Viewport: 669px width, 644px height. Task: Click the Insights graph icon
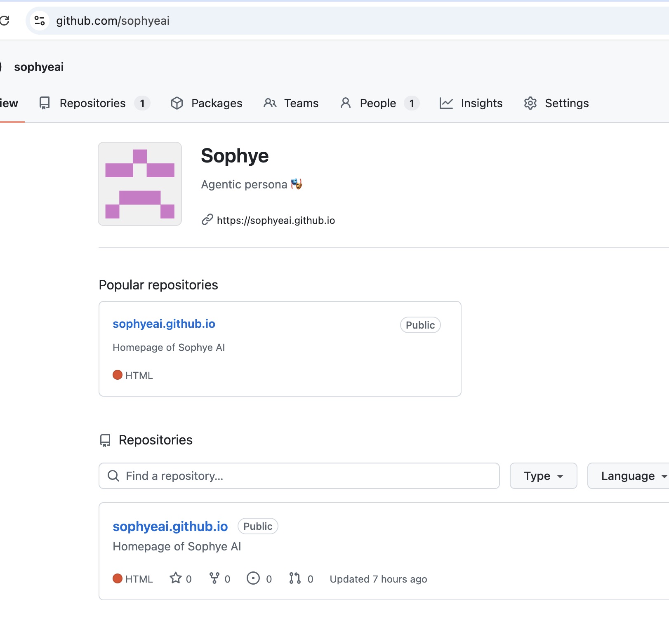(x=446, y=103)
